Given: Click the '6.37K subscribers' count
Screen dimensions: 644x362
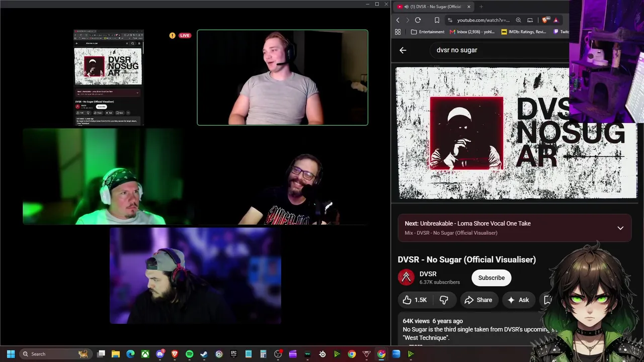Looking at the screenshot, I should point(440,282).
